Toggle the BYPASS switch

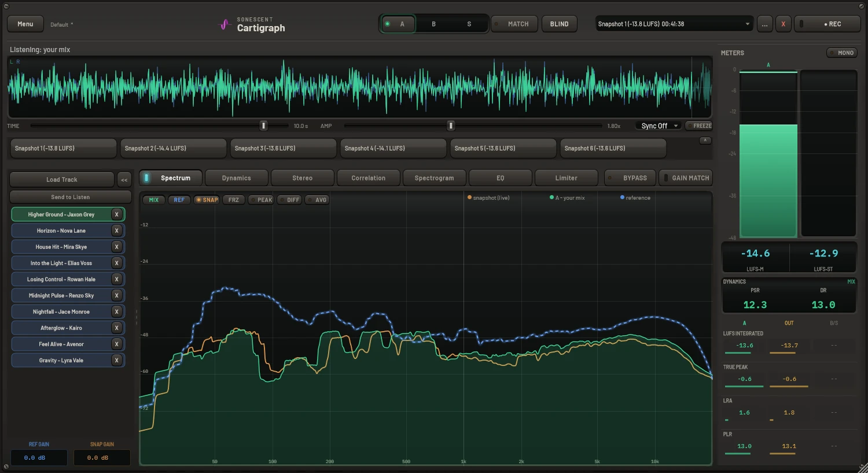click(630, 178)
